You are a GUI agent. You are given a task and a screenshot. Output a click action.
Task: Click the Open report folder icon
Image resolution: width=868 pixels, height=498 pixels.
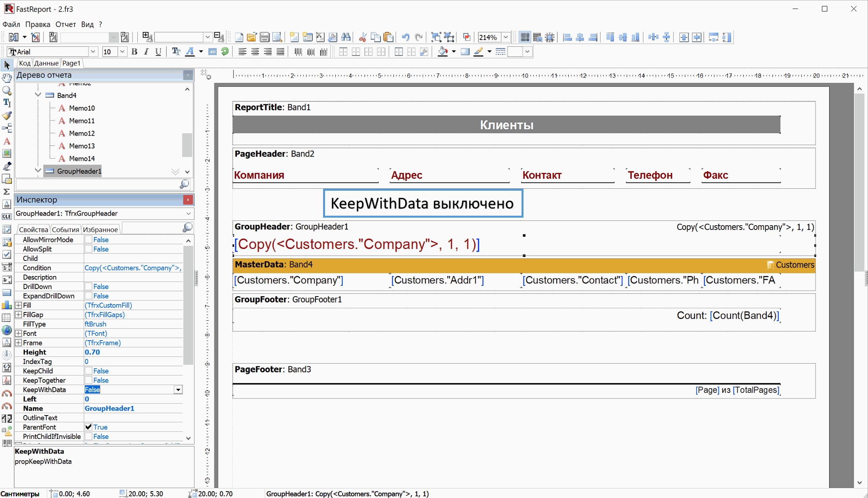point(251,37)
